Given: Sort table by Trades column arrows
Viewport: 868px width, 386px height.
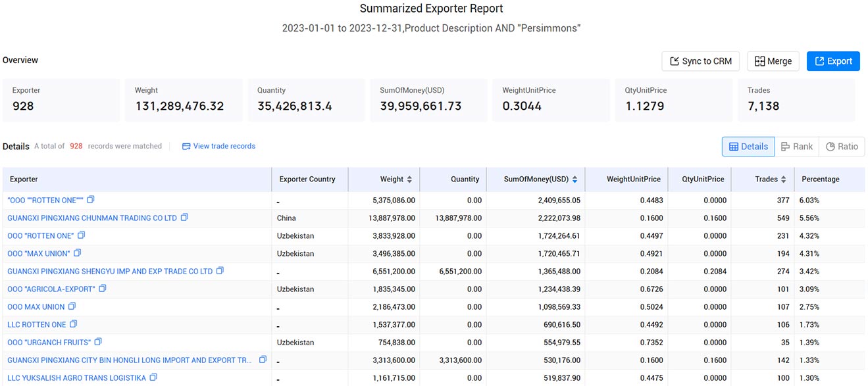Looking at the screenshot, I should [x=783, y=179].
